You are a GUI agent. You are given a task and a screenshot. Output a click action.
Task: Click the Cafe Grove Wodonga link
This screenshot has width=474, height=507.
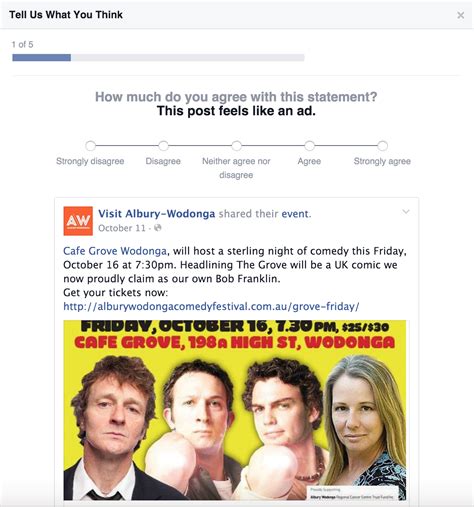tap(115, 251)
